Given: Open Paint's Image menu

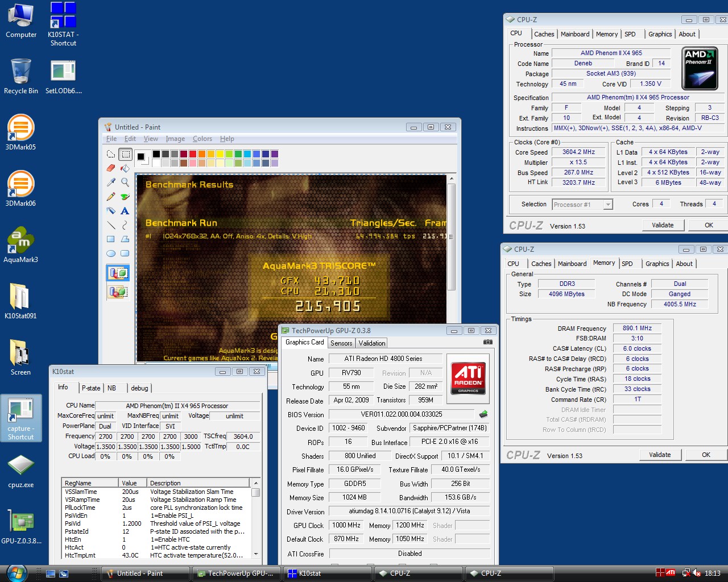Looking at the screenshot, I should click(x=175, y=139).
